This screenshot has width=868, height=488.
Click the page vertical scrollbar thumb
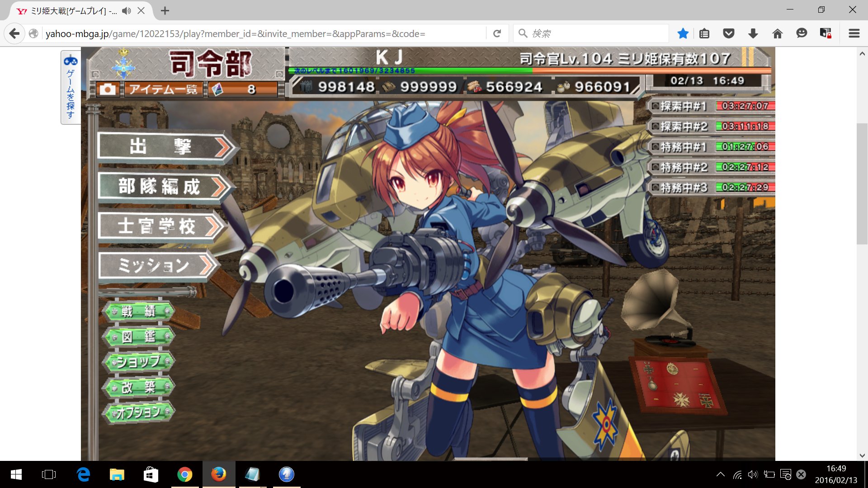pos(862,183)
